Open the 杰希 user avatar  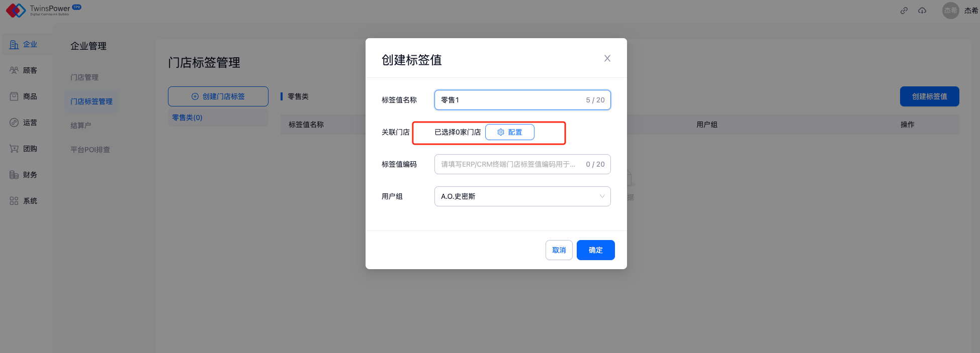pyautogui.click(x=950, y=11)
